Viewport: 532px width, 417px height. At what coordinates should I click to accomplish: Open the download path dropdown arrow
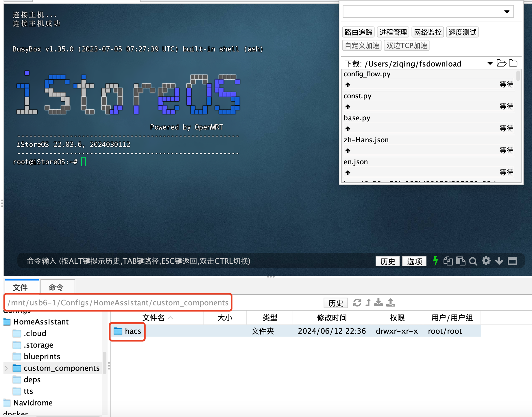click(x=490, y=63)
